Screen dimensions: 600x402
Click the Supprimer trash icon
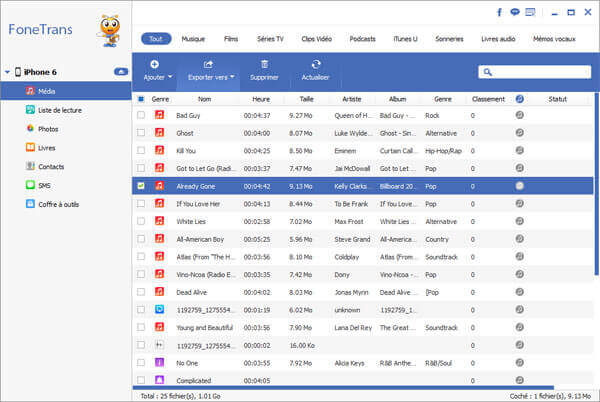click(264, 69)
